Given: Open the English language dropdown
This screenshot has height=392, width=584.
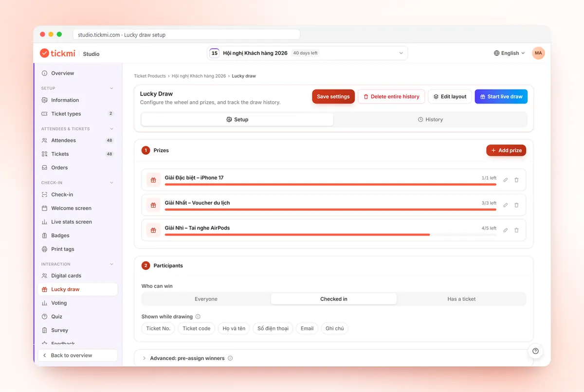Looking at the screenshot, I should pyautogui.click(x=510, y=53).
